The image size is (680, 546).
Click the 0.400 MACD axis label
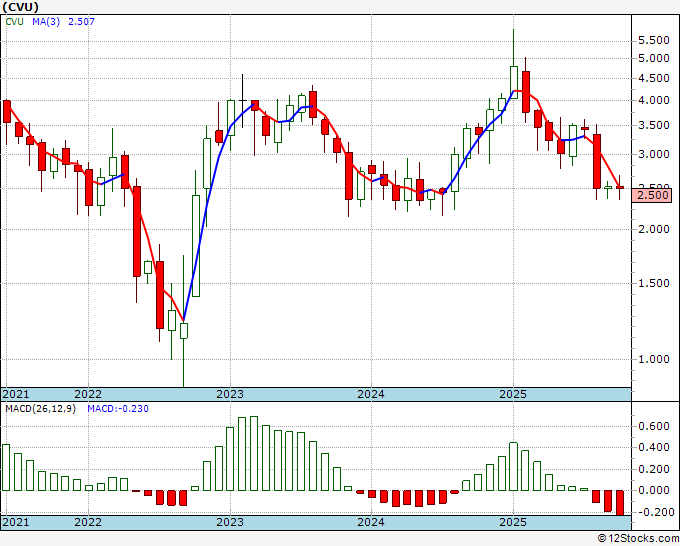654,448
